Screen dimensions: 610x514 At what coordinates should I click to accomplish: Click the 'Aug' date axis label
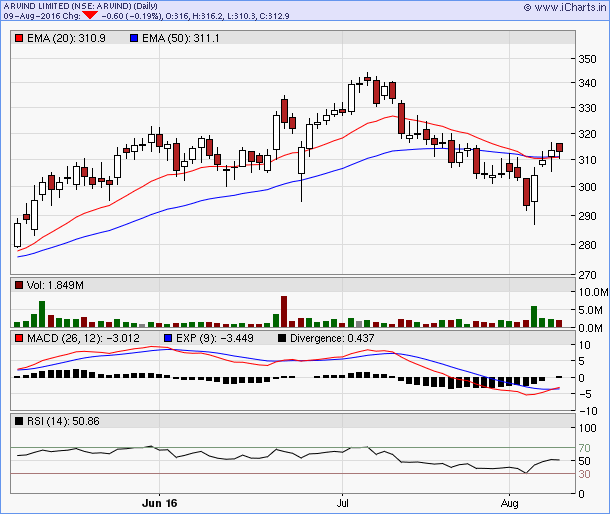(510, 503)
